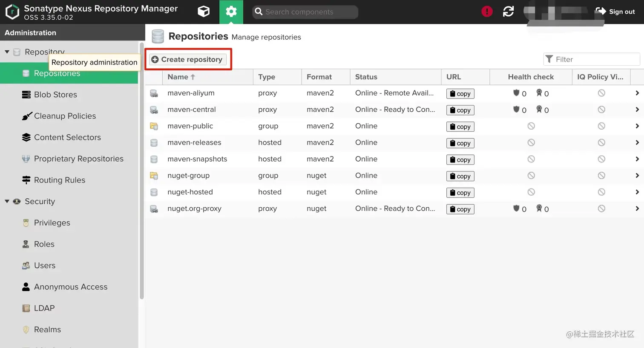The height and width of the screenshot is (348, 644).
Task: Expand nuget-hosted row details arrow
Action: [x=637, y=192]
